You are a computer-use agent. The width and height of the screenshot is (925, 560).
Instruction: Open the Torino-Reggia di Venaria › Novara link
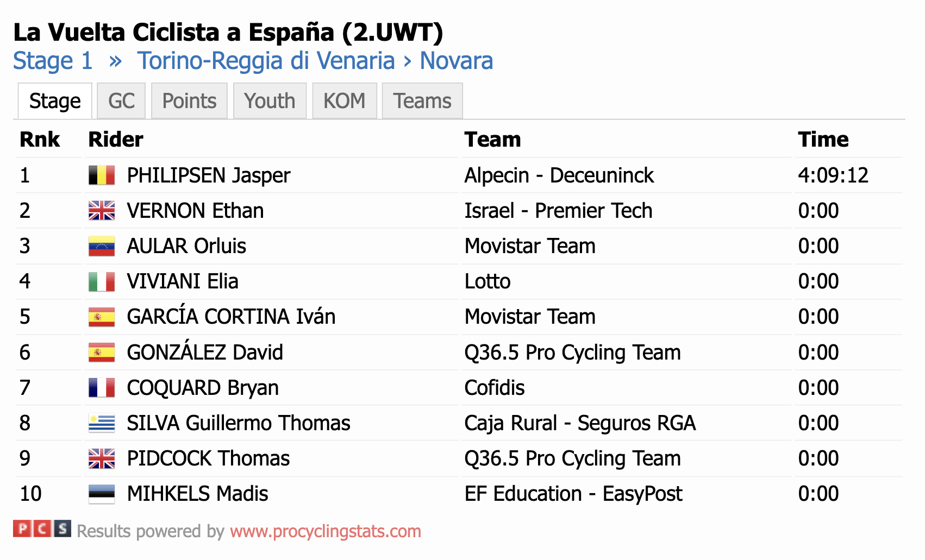(315, 61)
